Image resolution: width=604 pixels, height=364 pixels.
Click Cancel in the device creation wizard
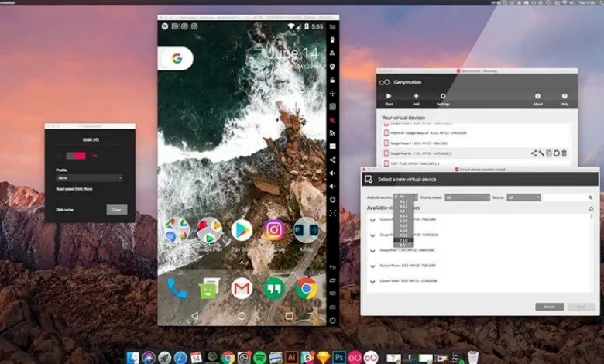pyautogui.click(x=549, y=307)
